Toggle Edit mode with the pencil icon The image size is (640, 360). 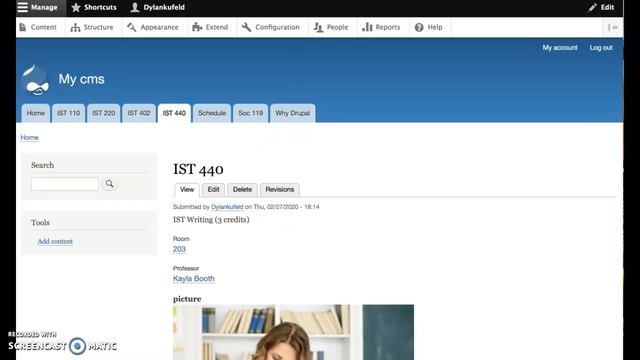click(602, 7)
